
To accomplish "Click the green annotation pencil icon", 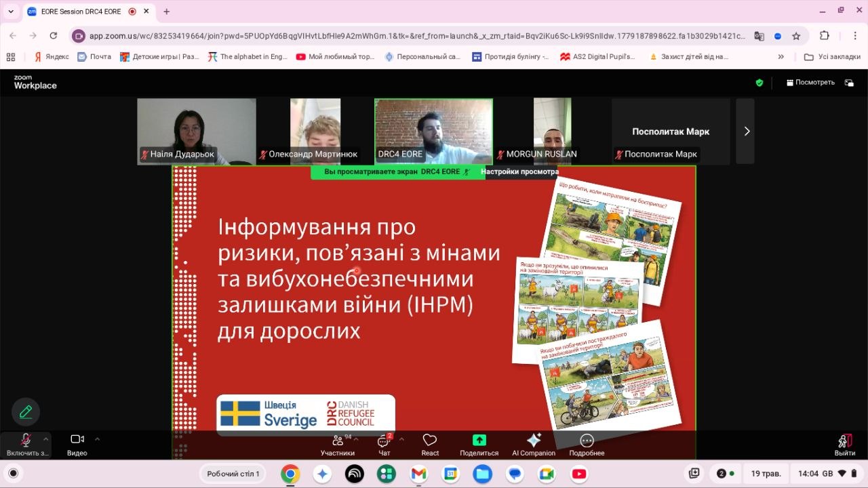I will 26,411.
